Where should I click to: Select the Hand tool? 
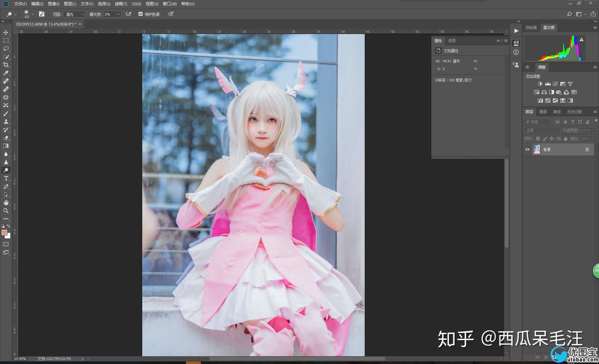(6, 203)
